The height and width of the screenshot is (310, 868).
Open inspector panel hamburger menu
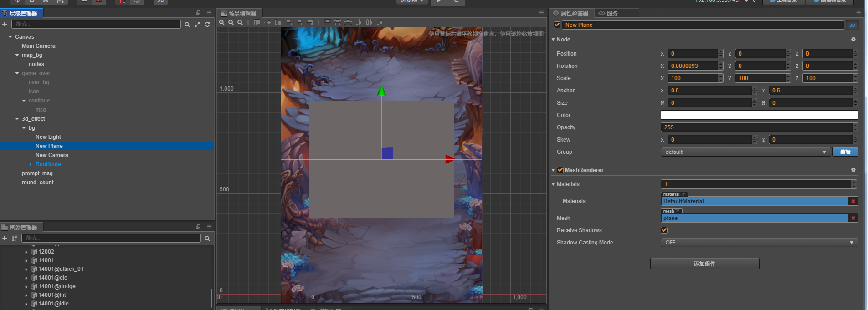[x=858, y=13]
